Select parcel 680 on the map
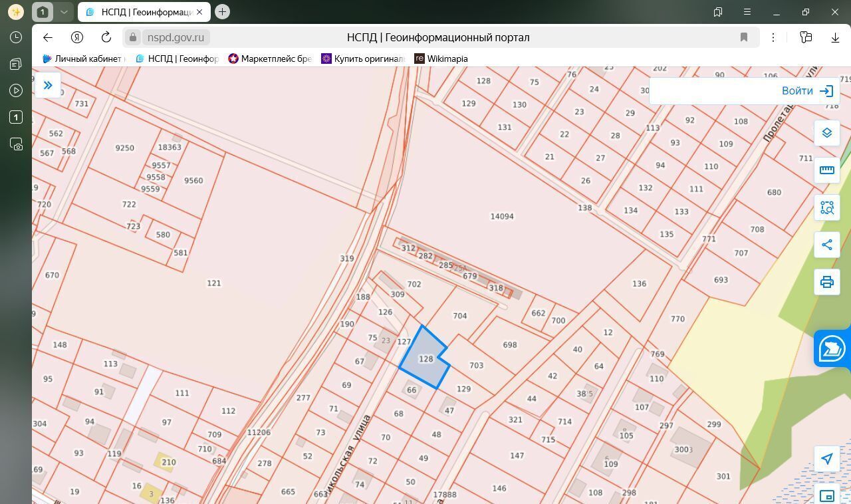The image size is (851, 504). pyautogui.click(x=774, y=192)
